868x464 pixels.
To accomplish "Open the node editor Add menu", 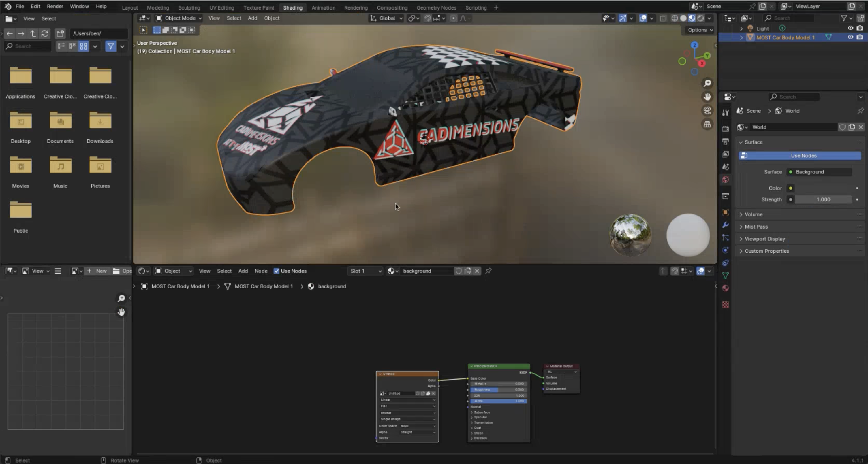I will (x=243, y=271).
